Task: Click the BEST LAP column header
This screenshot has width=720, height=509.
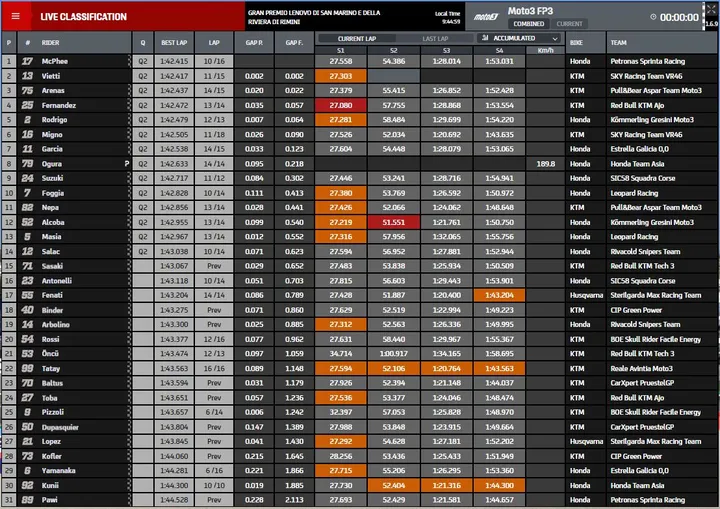Action: point(174,43)
